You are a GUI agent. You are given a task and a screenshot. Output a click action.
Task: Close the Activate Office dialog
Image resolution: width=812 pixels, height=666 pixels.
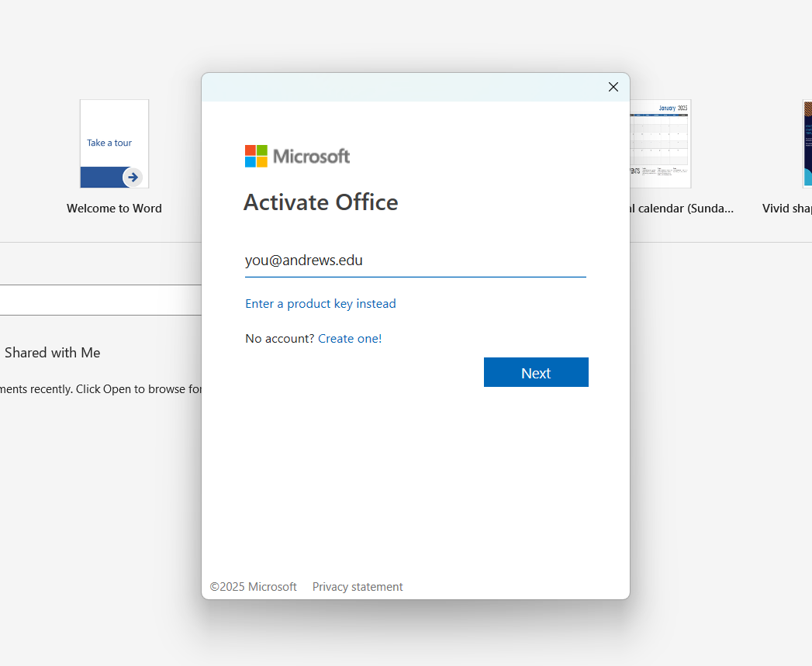[x=613, y=87]
